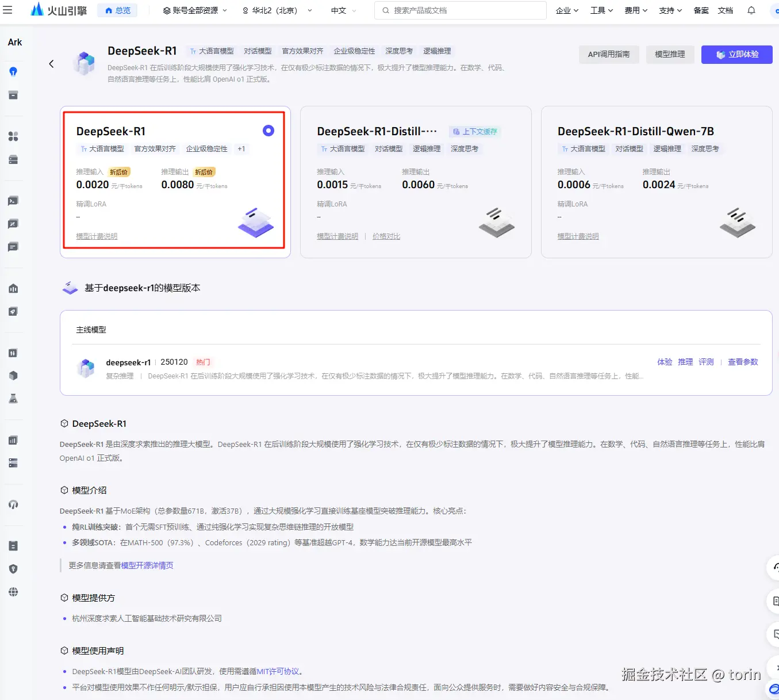Click the 逻辑推理 tag in header
Image resolution: width=779 pixels, height=700 pixels.
(437, 51)
